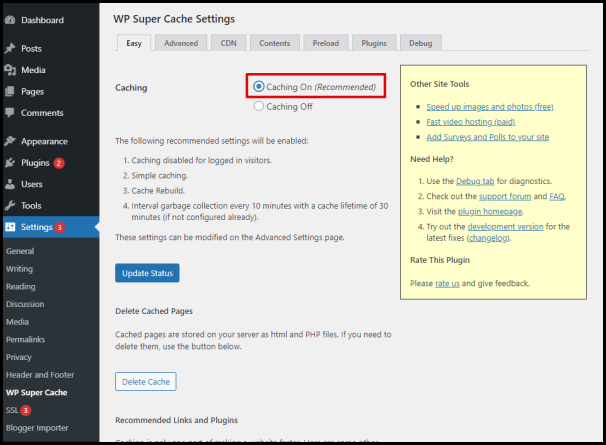
Task: Click the rate us link
Action: [447, 283]
